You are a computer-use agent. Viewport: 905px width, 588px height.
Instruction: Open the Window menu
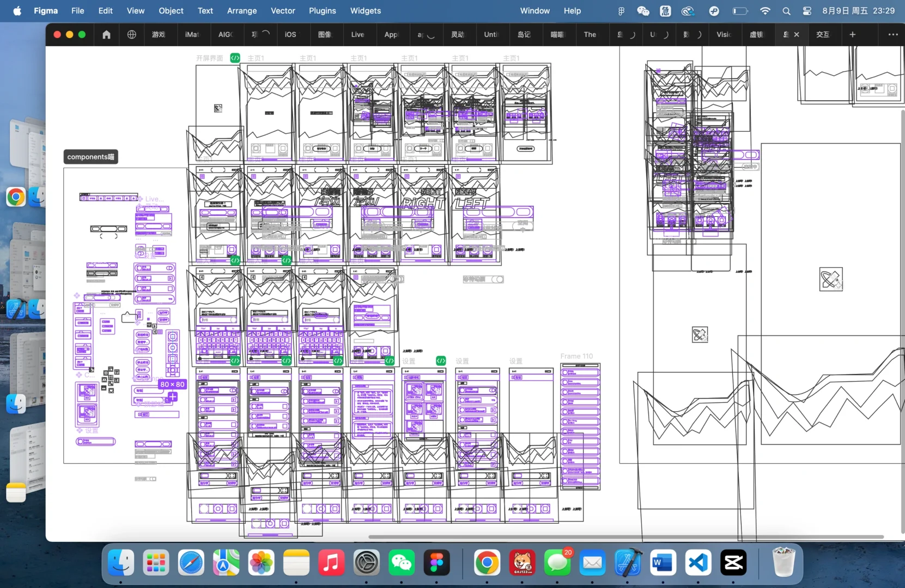click(x=535, y=11)
